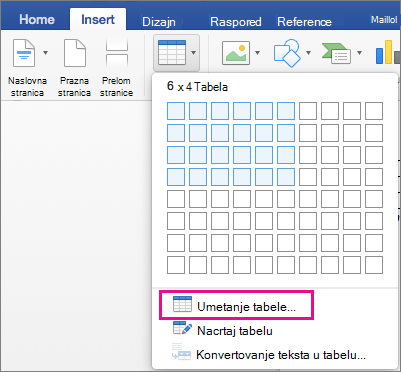Choose Nacrtaj tabelu menu entry
This screenshot has width=401, height=372.
(223, 330)
